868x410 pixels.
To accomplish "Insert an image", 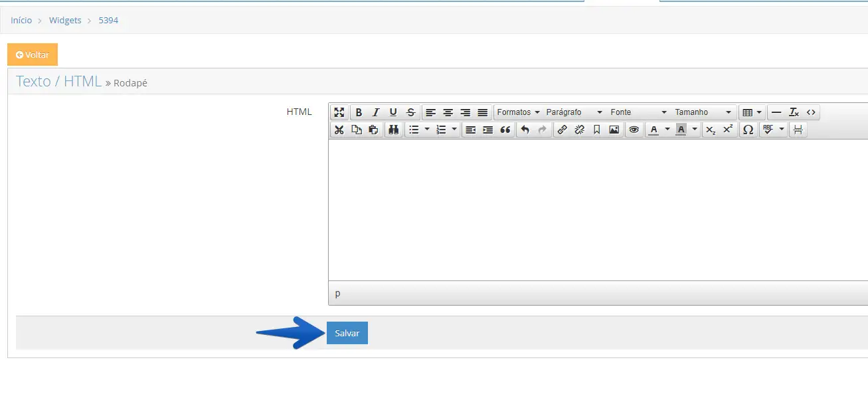I will (x=614, y=130).
